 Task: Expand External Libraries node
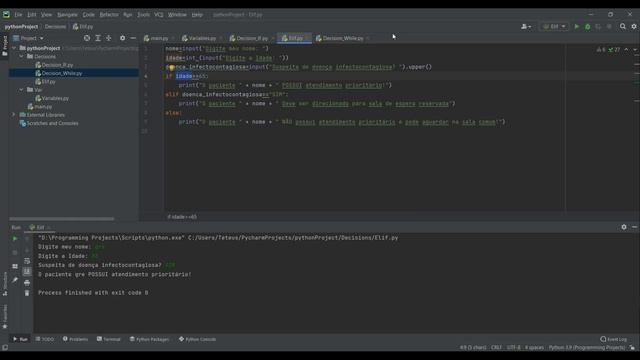point(14,115)
